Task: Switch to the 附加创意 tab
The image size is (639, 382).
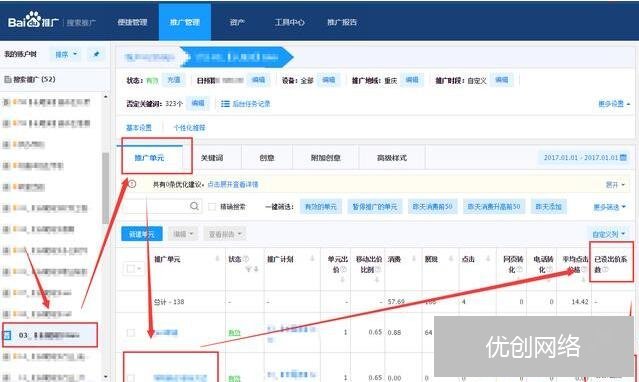Action: tap(326, 157)
